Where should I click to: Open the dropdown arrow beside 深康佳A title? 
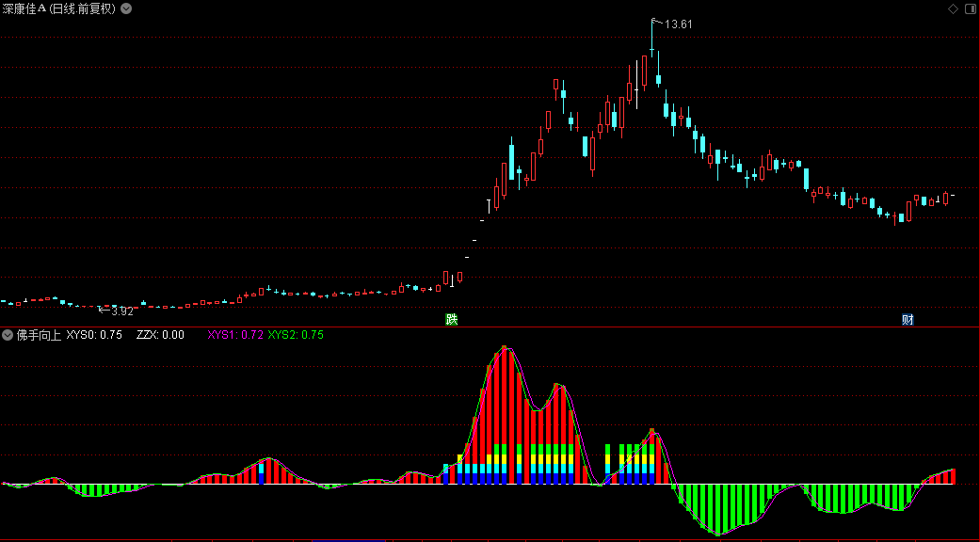point(126,8)
